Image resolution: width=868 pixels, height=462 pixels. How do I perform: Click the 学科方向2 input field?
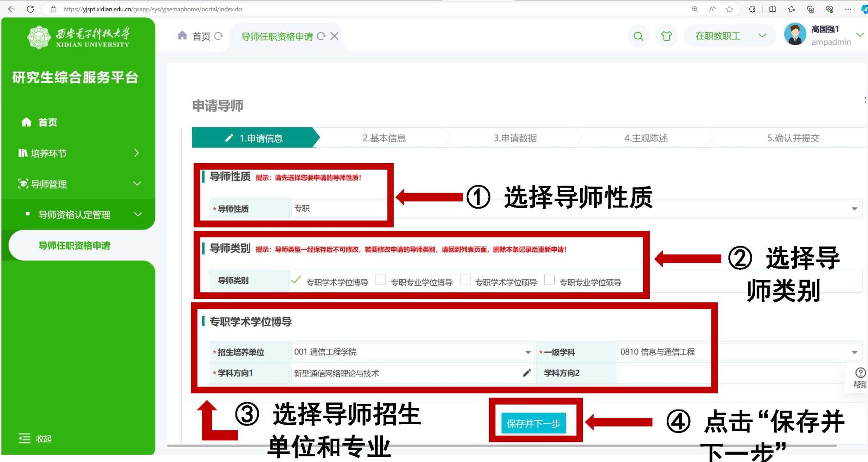(x=663, y=373)
